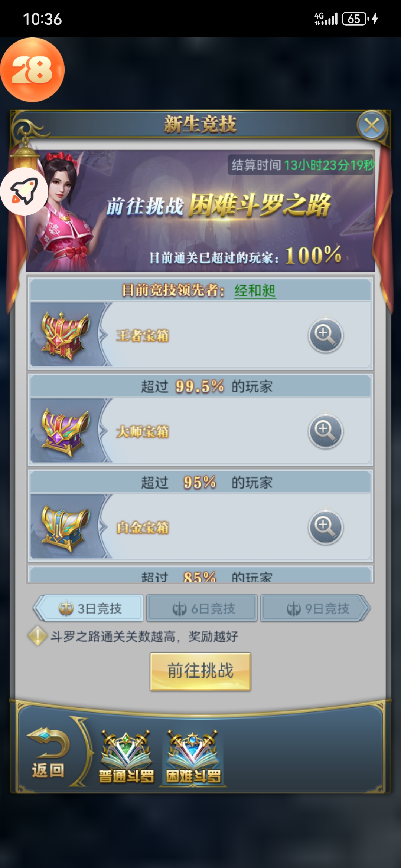
Task: Open leader profile link 经和昶
Action: (255, 290)
